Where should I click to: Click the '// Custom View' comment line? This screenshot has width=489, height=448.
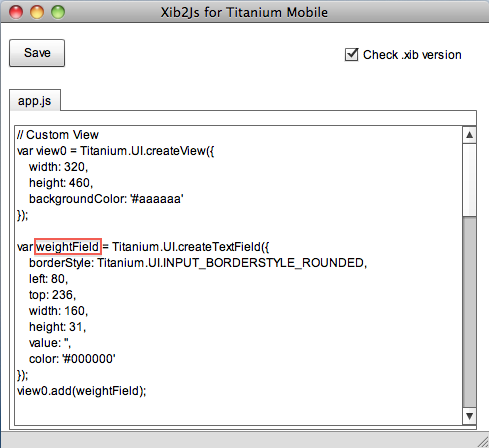[58, 135]
